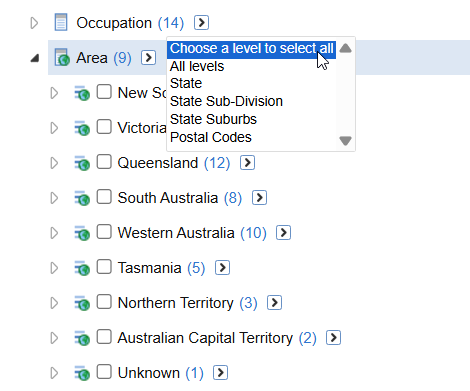Image resolution: width=470 pixels, height=391 pixels.
Task: Enable the Western Australia checkbox
Action: 104,232
